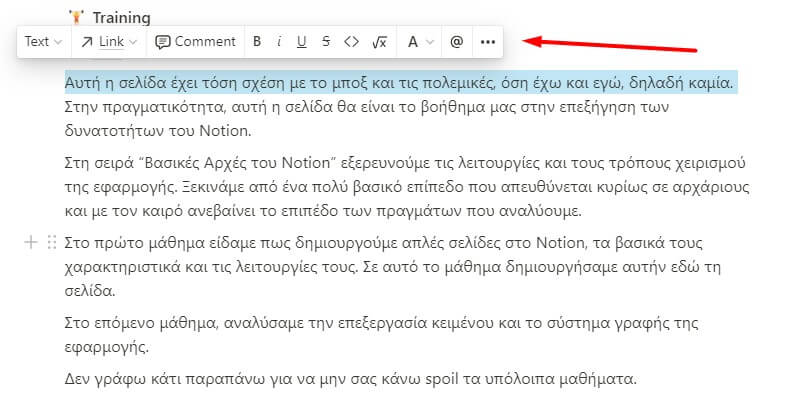Click paragraph starting 'Στο επόμενο μάθημα, αναλύσαμε'

[x=381, y=335]
